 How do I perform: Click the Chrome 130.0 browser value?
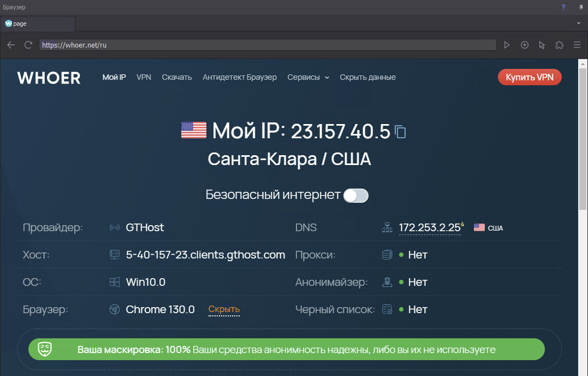pyautogui.click(x=160, y=309)
